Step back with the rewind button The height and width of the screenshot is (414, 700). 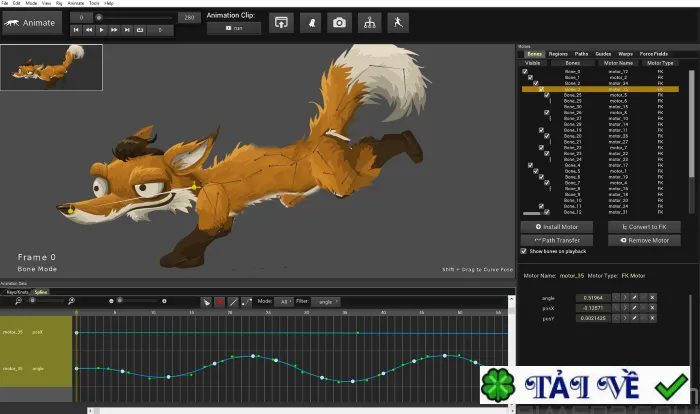(x=89, y=30)
